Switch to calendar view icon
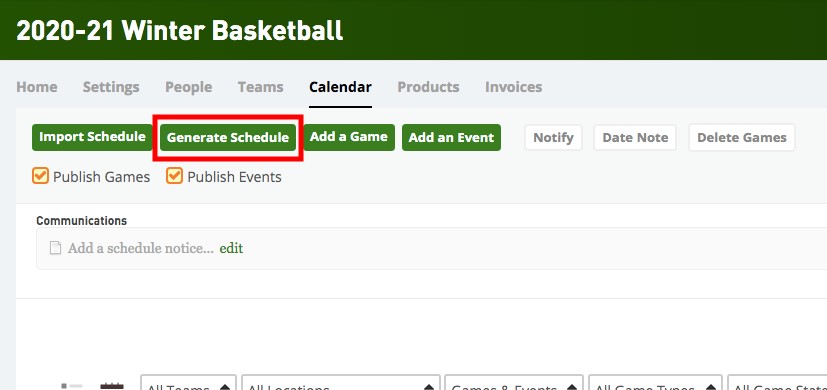Screen dimensions: 827x390 (112, 386)
